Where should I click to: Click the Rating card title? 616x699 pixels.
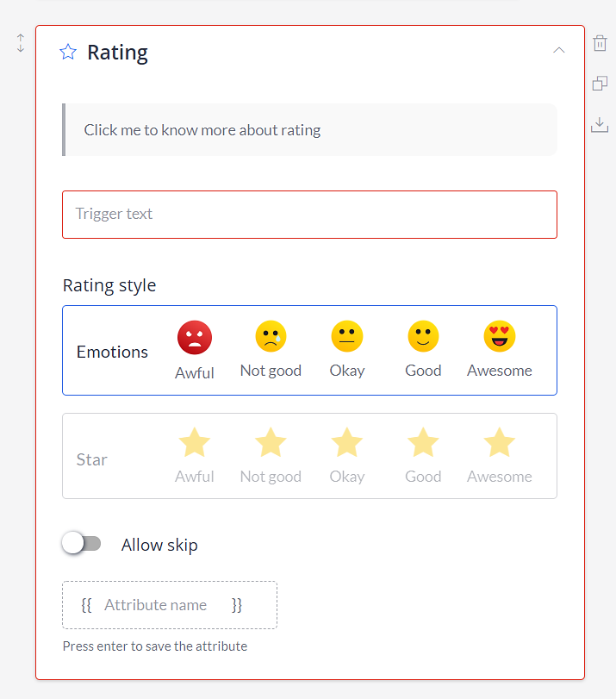[x=117, y=53]
